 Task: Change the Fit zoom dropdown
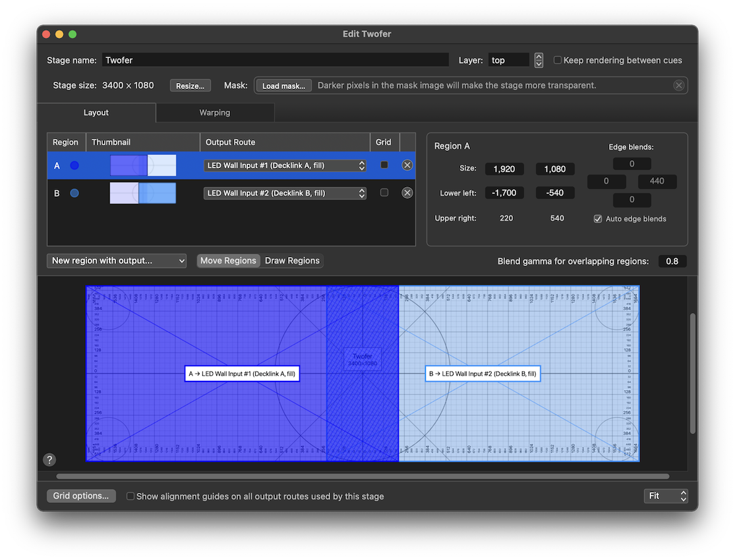tap(666, 495)
